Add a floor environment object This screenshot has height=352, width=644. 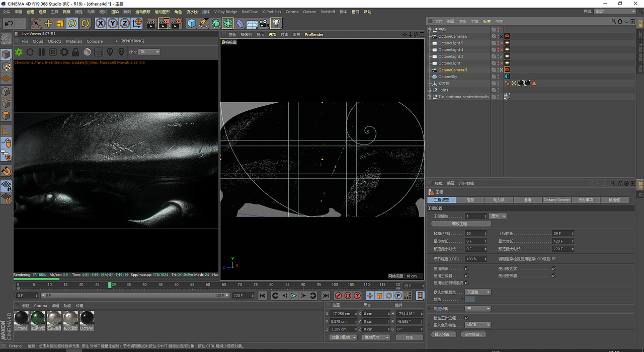point(252,23)
